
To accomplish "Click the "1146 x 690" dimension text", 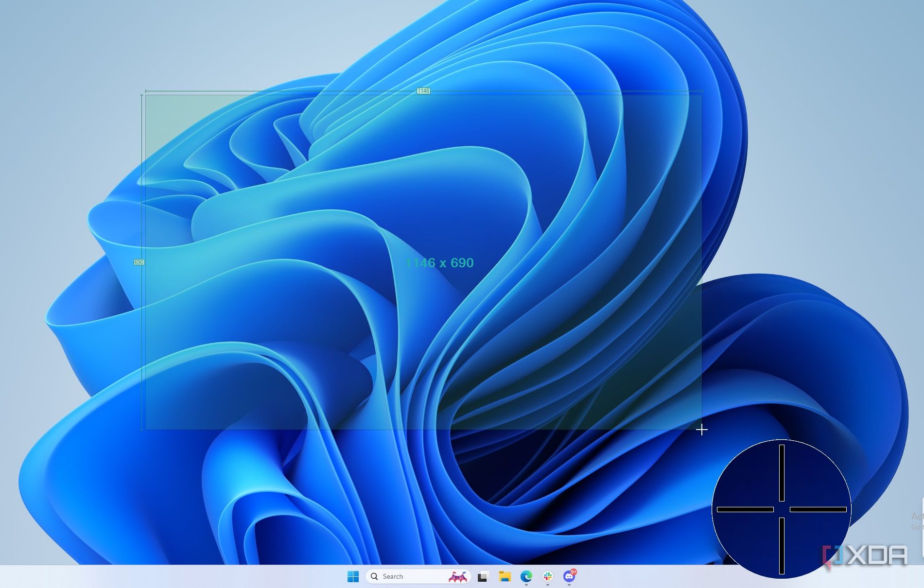I will click(439, 263).
